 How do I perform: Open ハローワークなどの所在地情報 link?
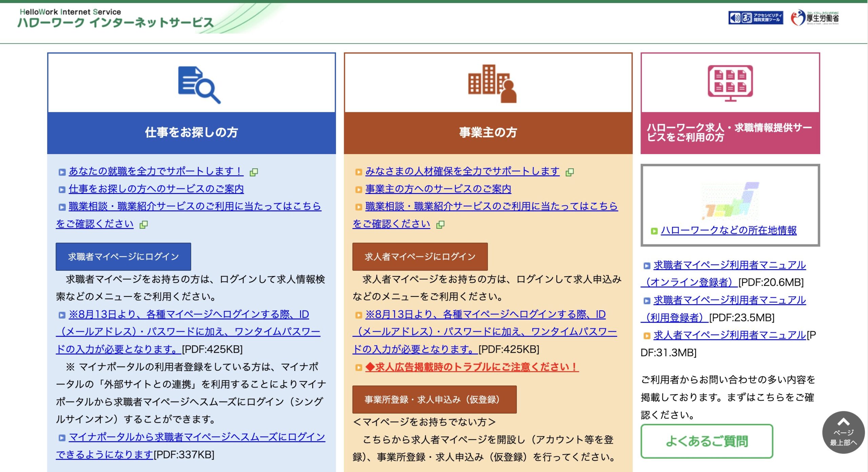[x=728, y=230]
